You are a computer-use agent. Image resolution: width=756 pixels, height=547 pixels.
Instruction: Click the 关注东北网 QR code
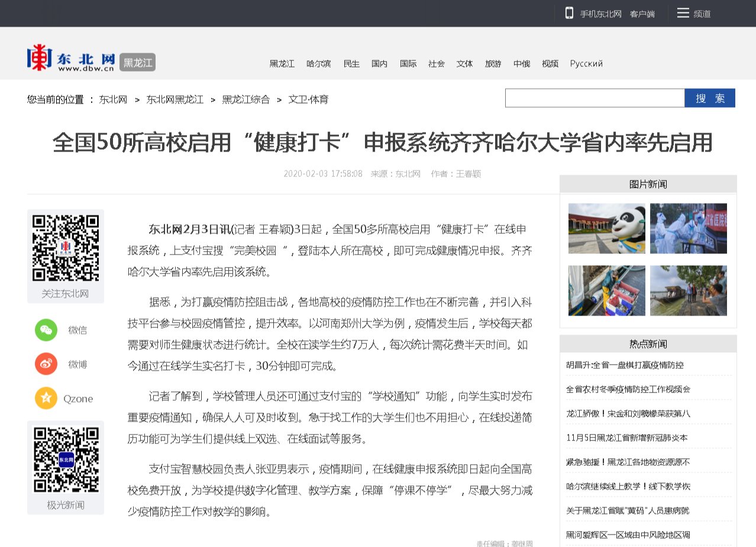65,248
